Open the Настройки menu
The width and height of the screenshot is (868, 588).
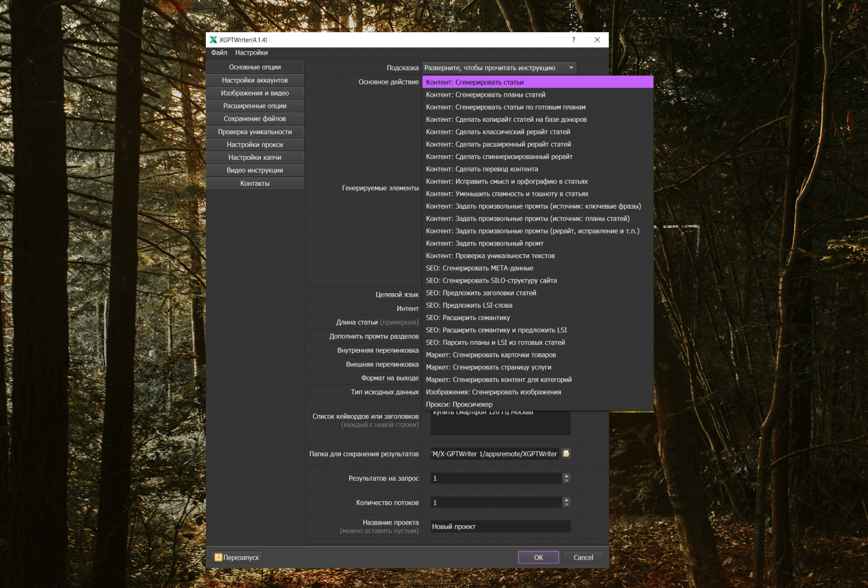coord(251,53)
